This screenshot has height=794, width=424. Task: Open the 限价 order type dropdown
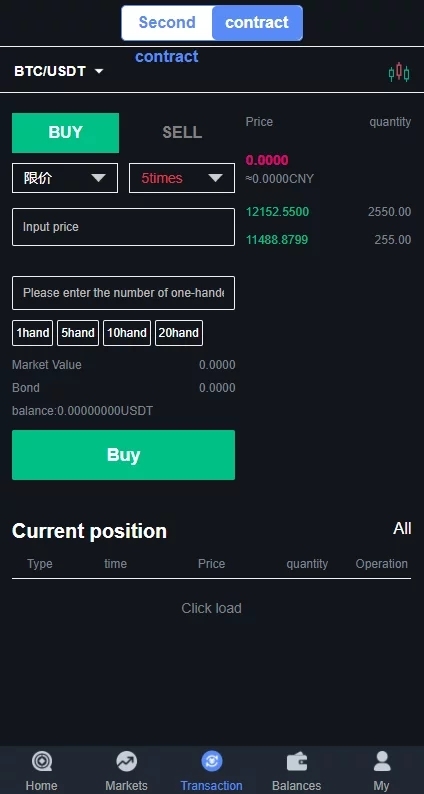[x=65, y=178]
